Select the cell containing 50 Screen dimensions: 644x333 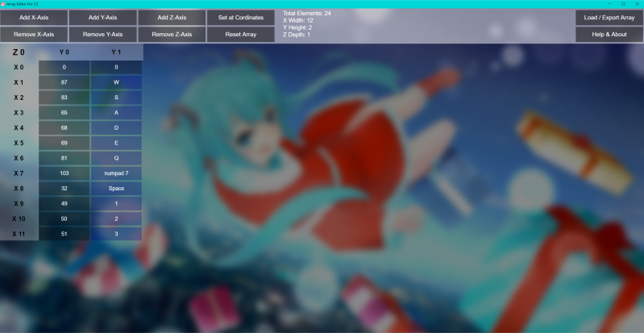point(64,219)
